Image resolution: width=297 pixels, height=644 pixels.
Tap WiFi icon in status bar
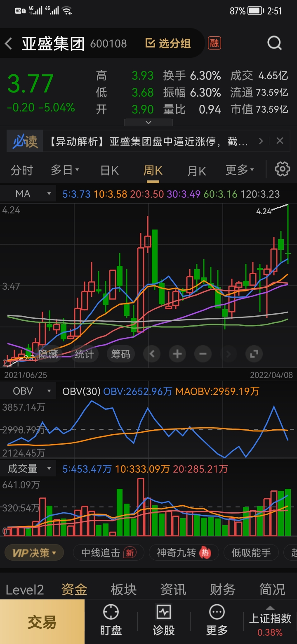(67, 10)
